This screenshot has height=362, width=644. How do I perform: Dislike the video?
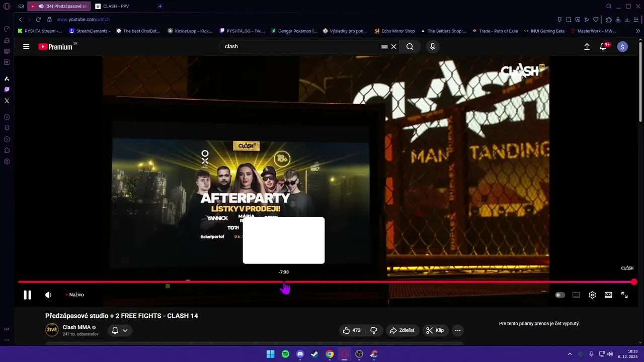point(374,330)
